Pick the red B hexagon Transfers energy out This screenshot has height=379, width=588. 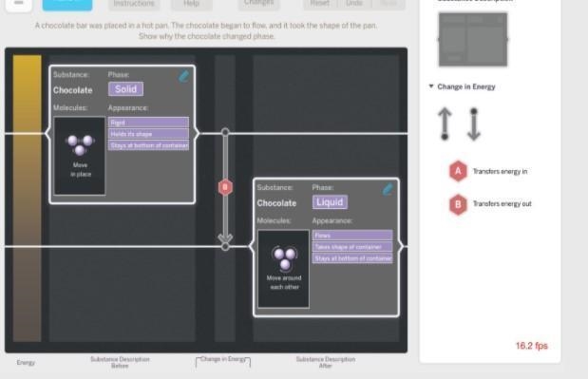[458, 204]
